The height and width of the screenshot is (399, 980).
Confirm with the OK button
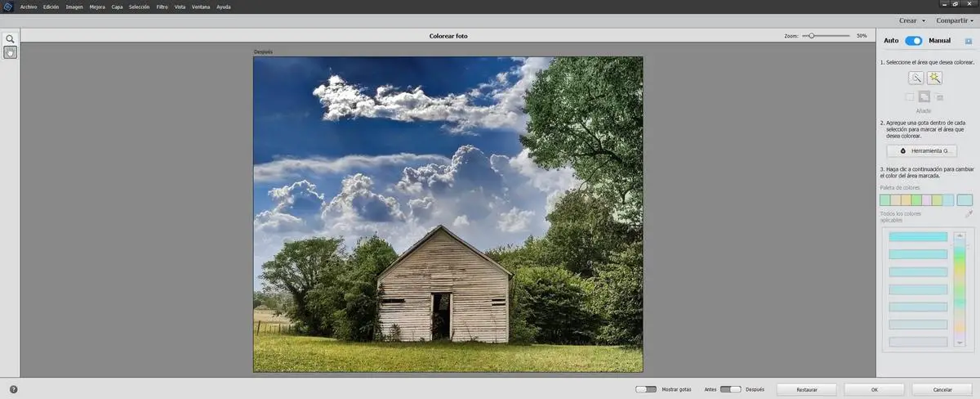point(875,389)
